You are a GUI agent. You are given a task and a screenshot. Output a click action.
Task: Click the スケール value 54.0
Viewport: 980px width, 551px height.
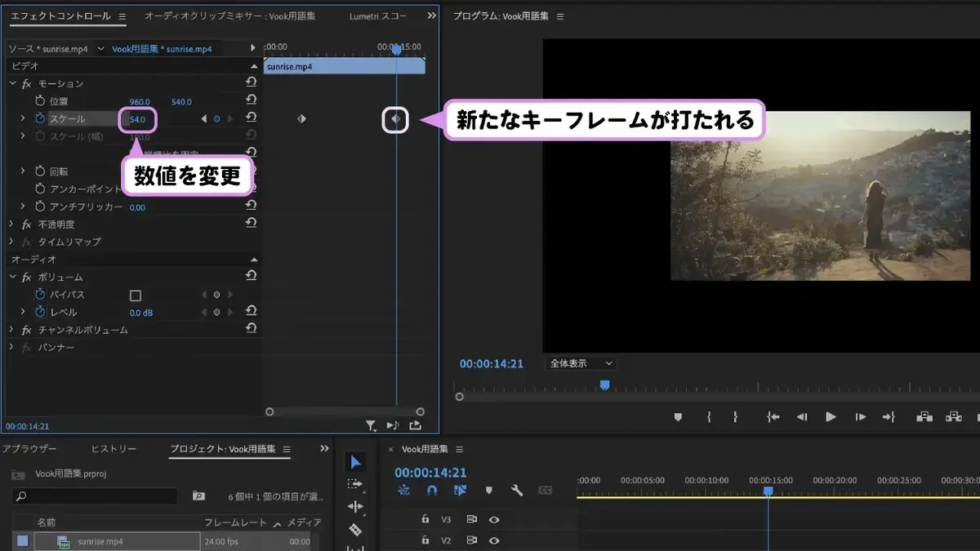(x=137, y=119)
